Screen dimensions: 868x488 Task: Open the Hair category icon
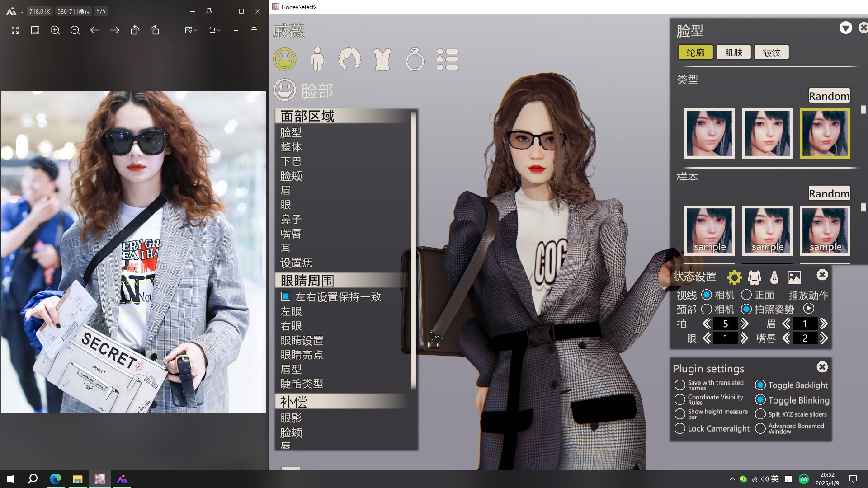click(x=349, y=59)
